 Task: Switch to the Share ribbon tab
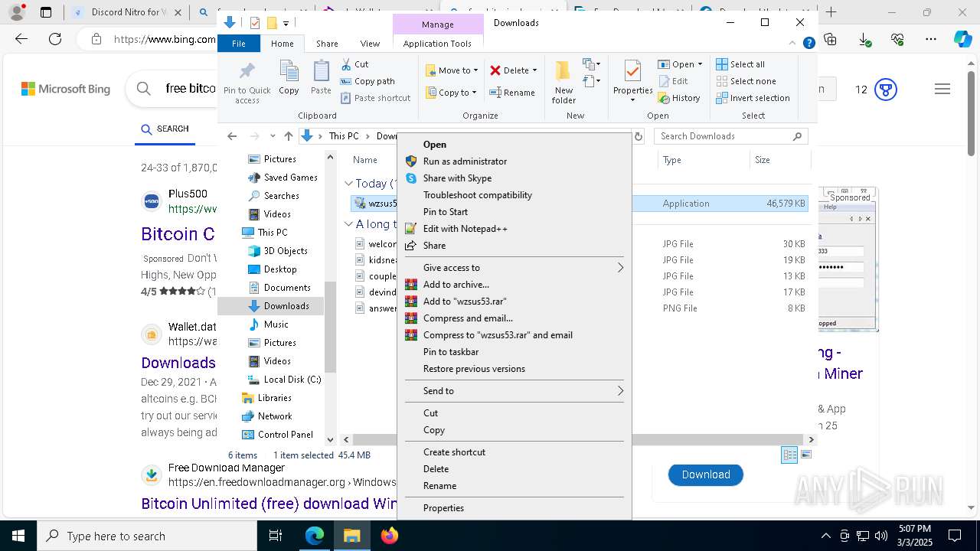pyautogui.click(x=327, y=44)
